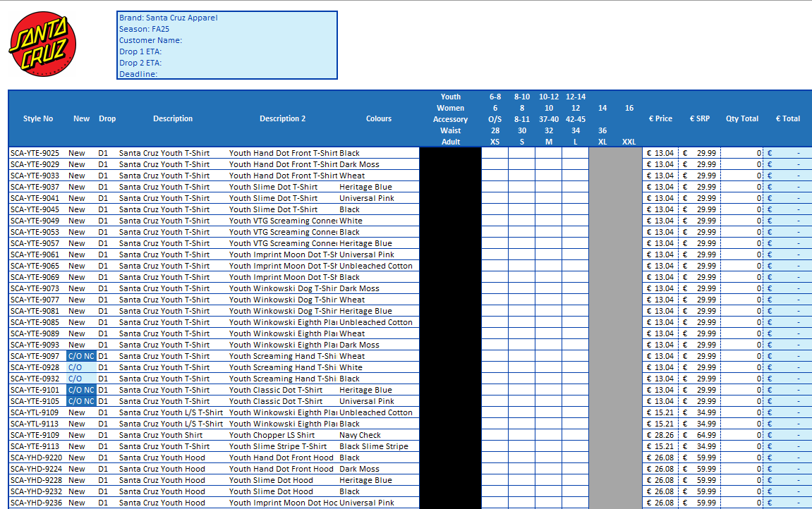The width and height of the screenshot is (812, 509).
Task: Select the € SRP column header
Action: click(x=700, y=118)
